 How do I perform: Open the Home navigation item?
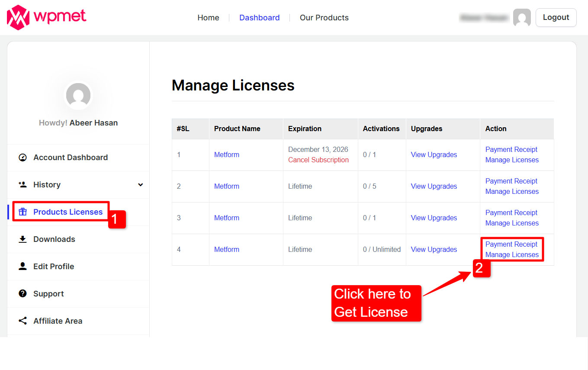(x=208, y=17)
